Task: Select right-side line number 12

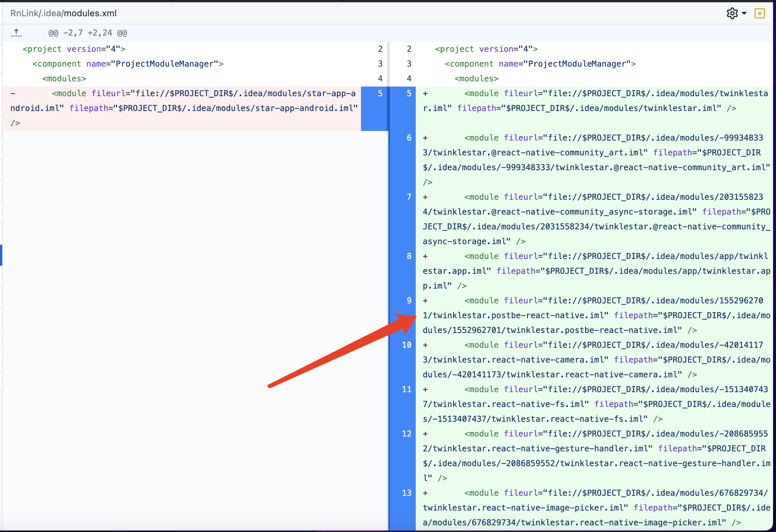Action: click(x=406, y=434)
